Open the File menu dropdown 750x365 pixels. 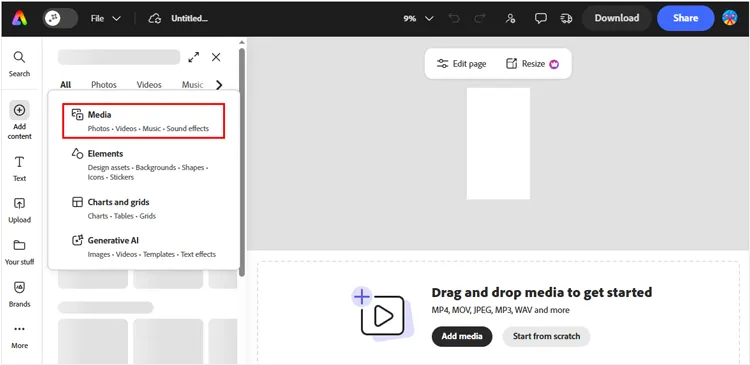(106, 18)
